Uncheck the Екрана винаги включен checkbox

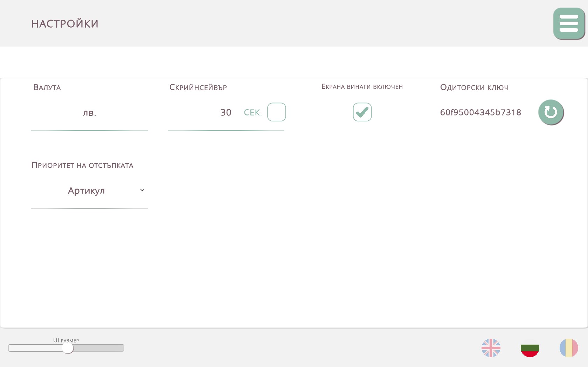[362, 112]
